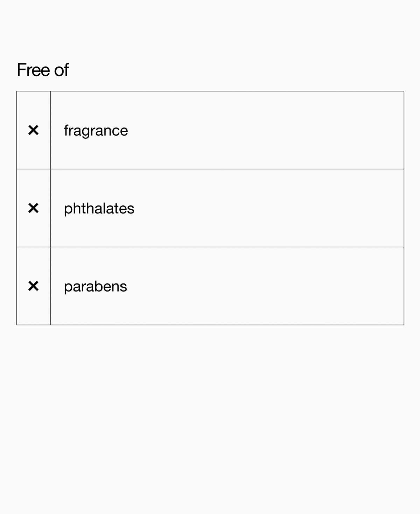This screenshot has height=514, width=420.
Task: Tap the fragrance-free X symbol
Action: [33, 130]
